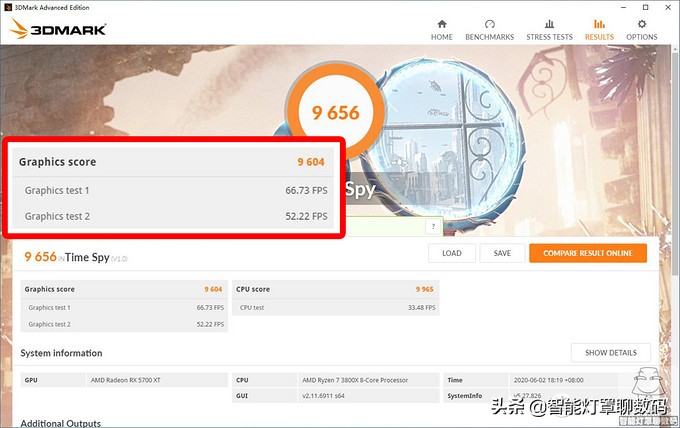Click Compare Result Online button
The image size is (680, 428).
pos(587,253)
